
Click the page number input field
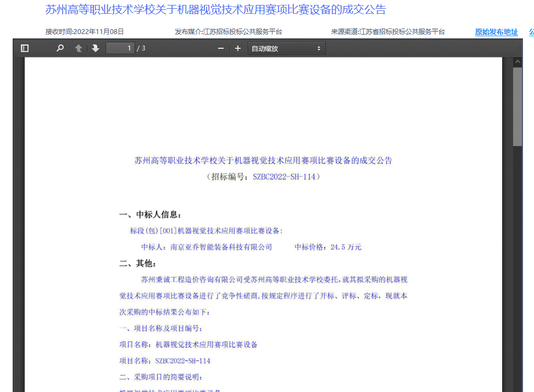[x=120, y=48]
